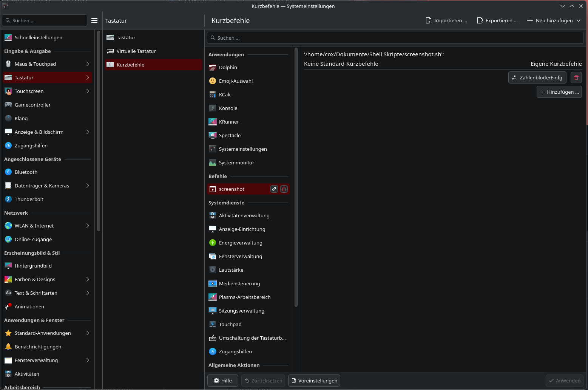The height and width of the screenshot is (390, 588).
Task: Select Zugangshilfen under Systemdienste
Action: (x=248, y=351)
